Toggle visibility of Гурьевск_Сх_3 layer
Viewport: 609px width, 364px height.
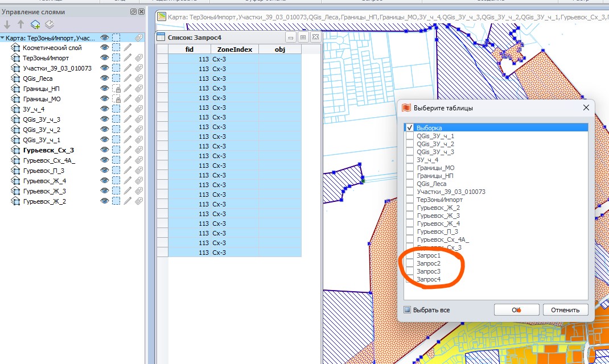pos(105,150)
